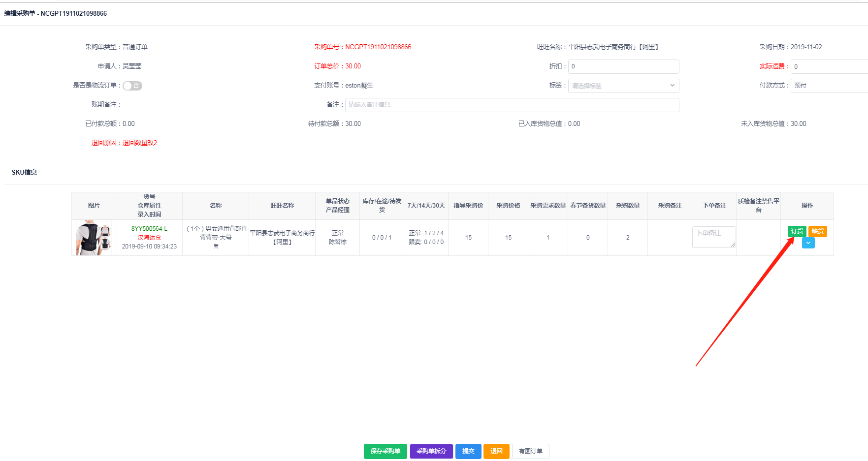868x461 pixels.
Task: Toggle the logistics order switch
Action: pos(132,86)
